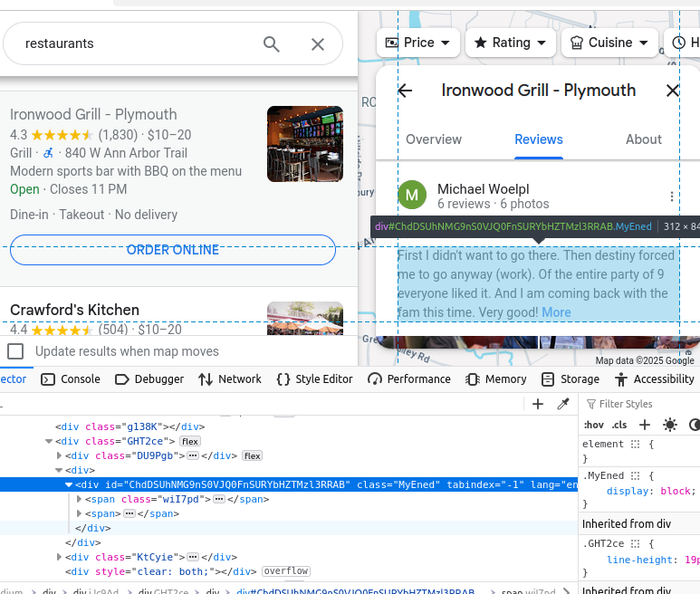Click the ORDER ONLINE button
This screenshot has width=700, height=594.
[173, 250]
